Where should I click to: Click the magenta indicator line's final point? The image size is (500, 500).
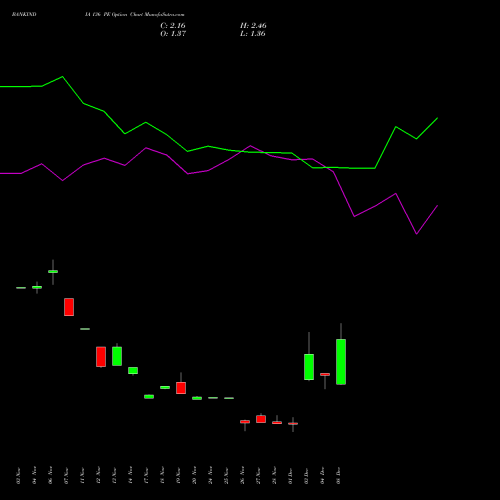point(437,206)
